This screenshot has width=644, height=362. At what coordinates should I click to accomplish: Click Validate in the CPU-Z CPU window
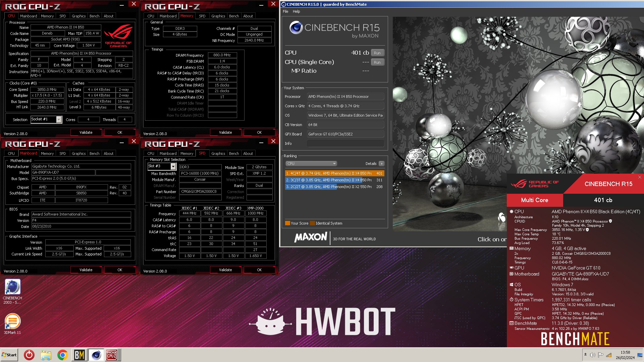point(86,132)
